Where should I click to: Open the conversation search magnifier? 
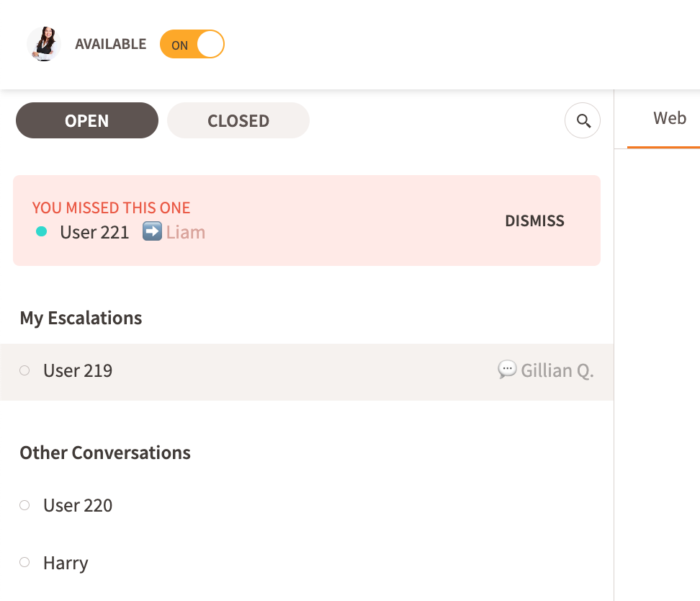tap(583, 121)
